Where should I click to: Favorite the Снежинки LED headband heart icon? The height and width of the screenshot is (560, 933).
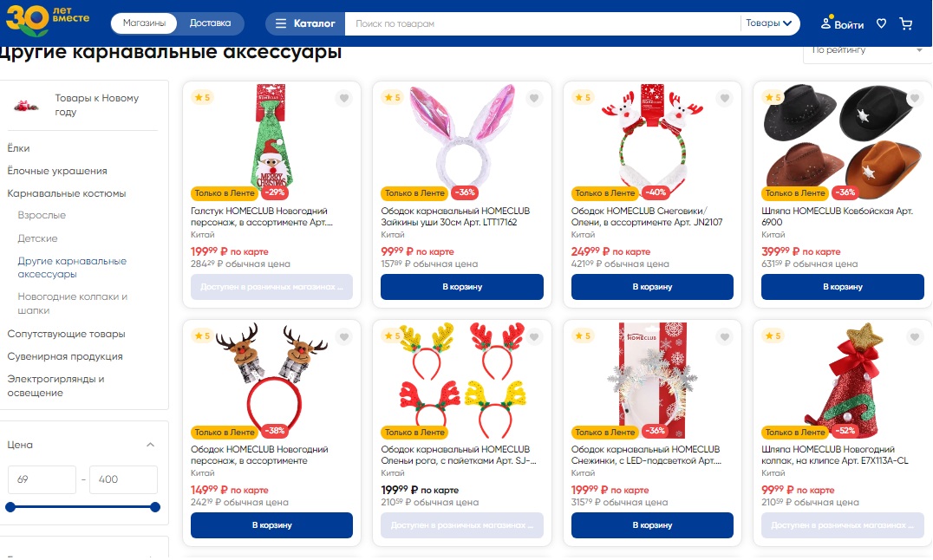click(724, 337)
